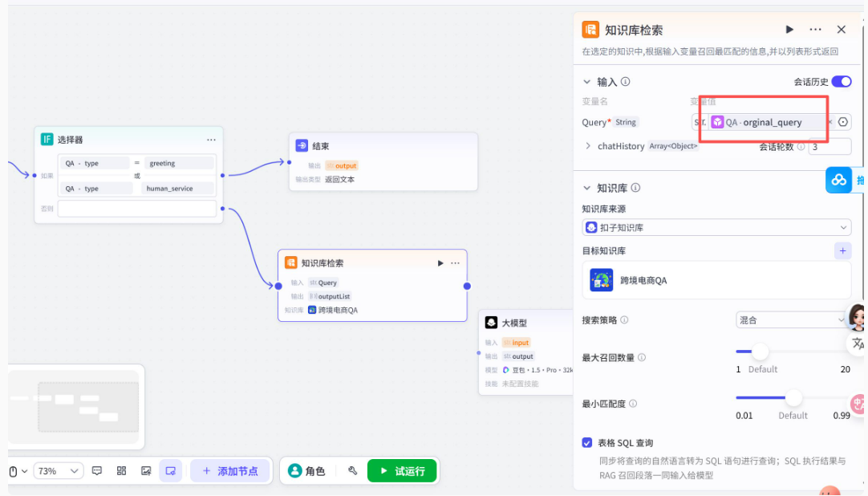Select the human_service condition value
Screen dimensions: 868x496
point(176,189)
